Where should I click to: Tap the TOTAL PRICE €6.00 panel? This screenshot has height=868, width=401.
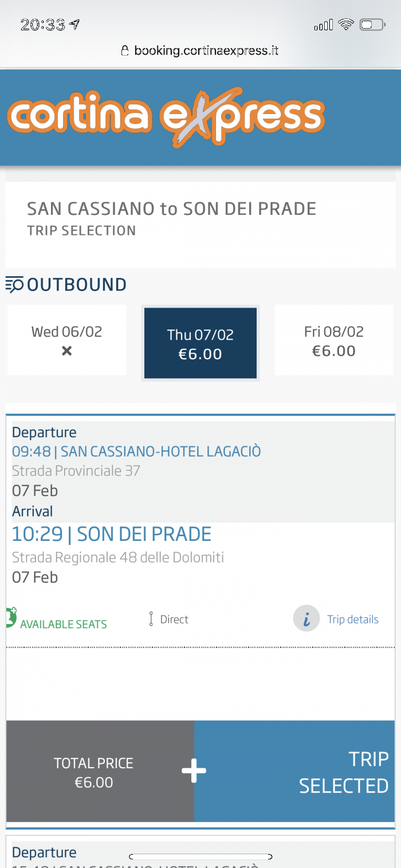point(100,771)
